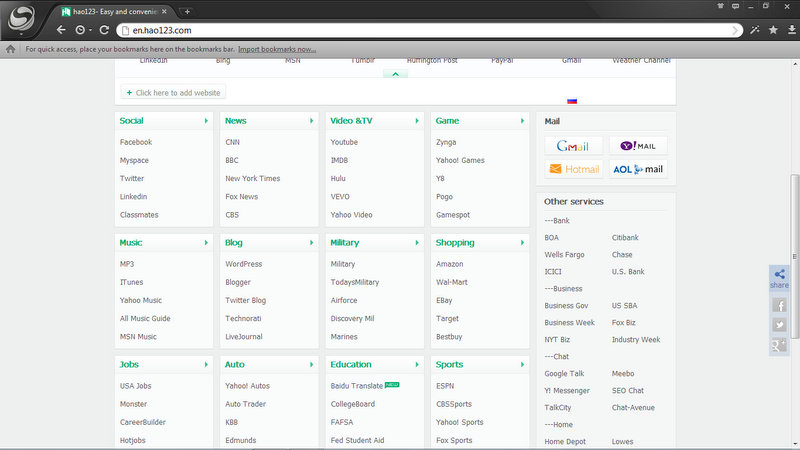This screenshot has width=800, height=450.
Task: Click the address bar URL field
Action: (x=429, y=30)
